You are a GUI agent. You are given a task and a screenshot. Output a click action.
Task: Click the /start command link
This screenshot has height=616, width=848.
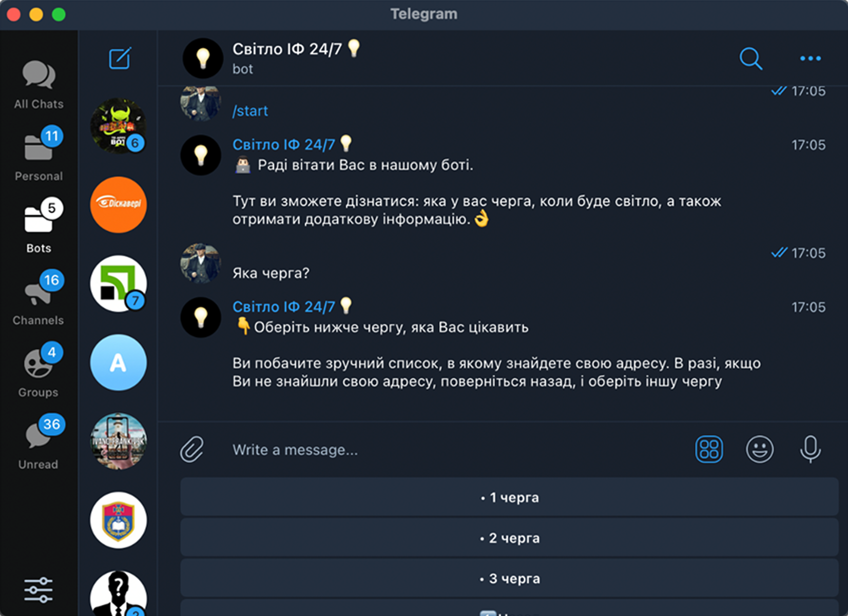tap(250, 111)
